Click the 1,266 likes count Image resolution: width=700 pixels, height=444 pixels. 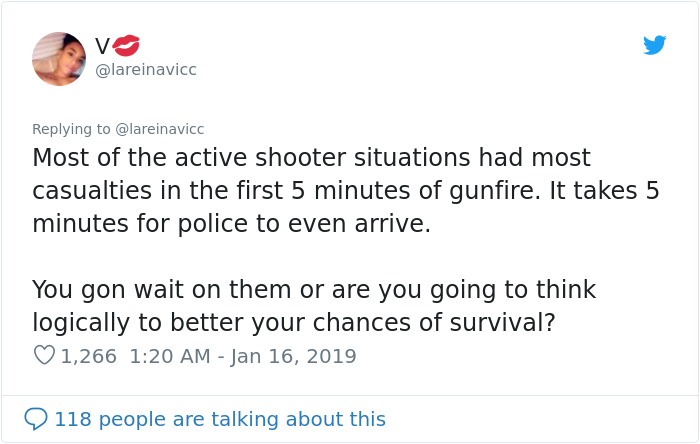[x=89, y=356]
